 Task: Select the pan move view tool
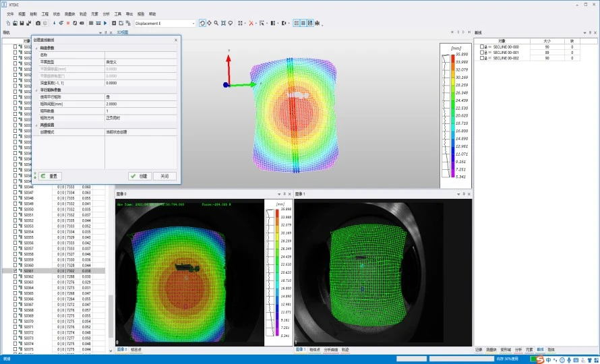click(x=209, y=24)
